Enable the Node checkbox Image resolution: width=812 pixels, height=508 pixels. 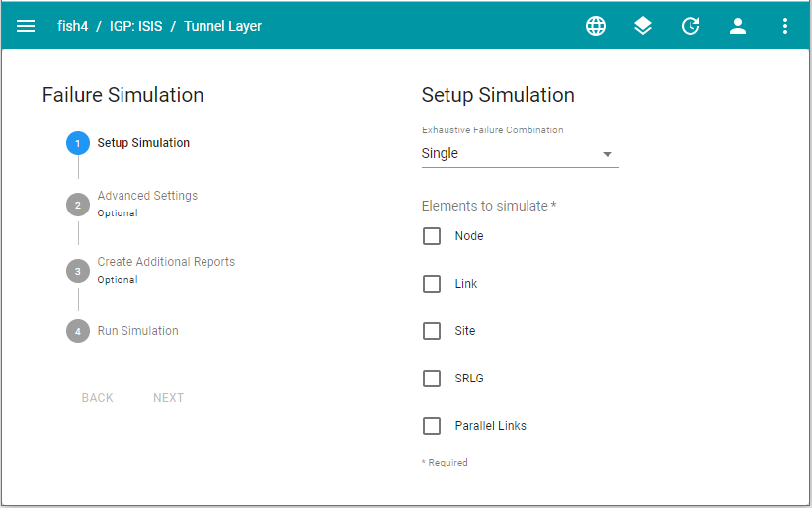tap(432, 236)
